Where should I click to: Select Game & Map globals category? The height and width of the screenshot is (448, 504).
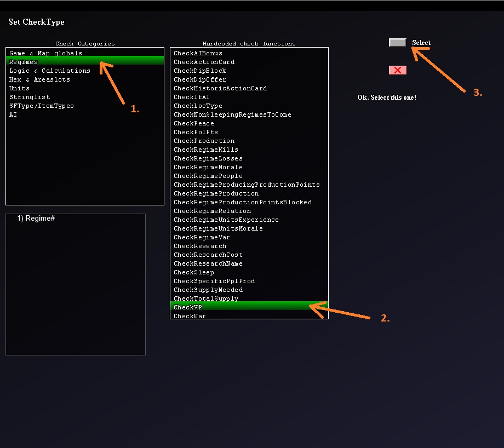[x=85, y=53]
